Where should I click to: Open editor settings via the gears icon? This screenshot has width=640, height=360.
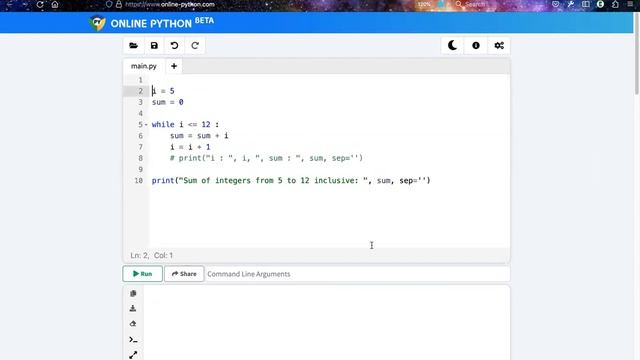click(x=499, y=45)
